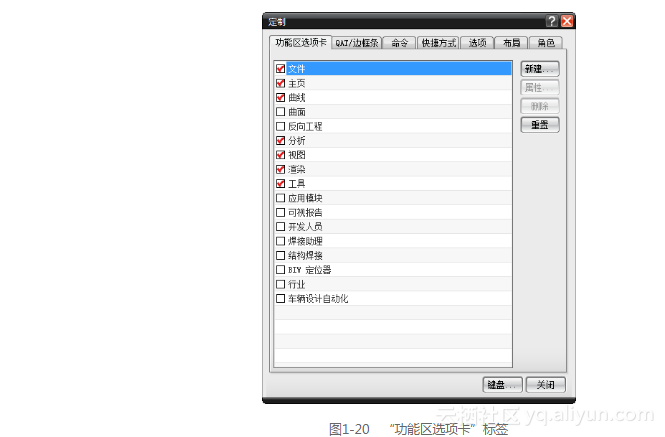This screenshot has height=437, width=665.
Task: Select the 开发人员 list row text
Action: 305,227
